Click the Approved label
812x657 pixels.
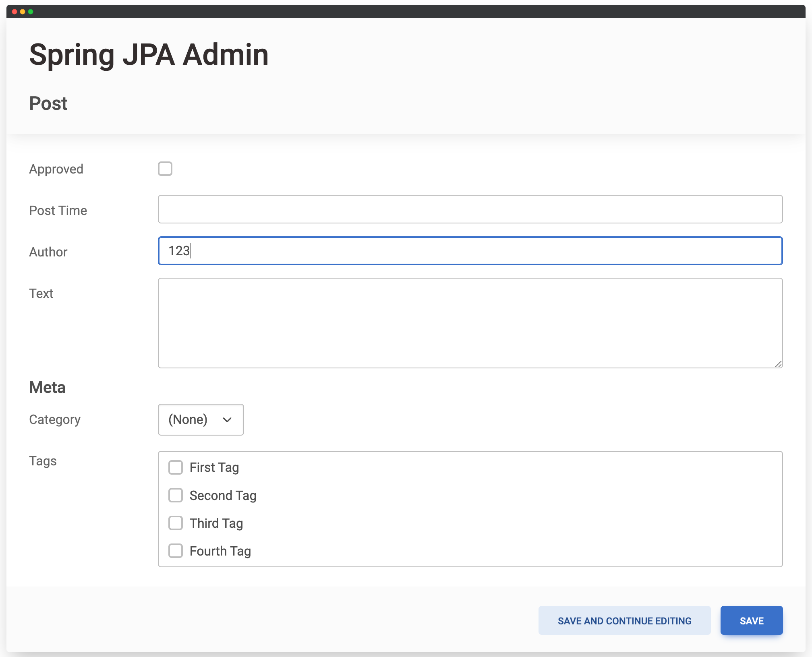pos(56,169)
